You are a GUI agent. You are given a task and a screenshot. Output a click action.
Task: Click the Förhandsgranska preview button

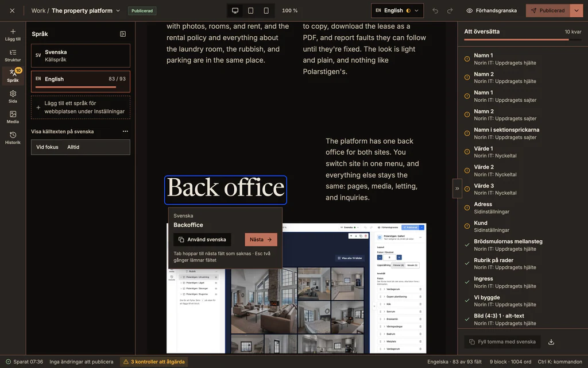tap(492, 10)
